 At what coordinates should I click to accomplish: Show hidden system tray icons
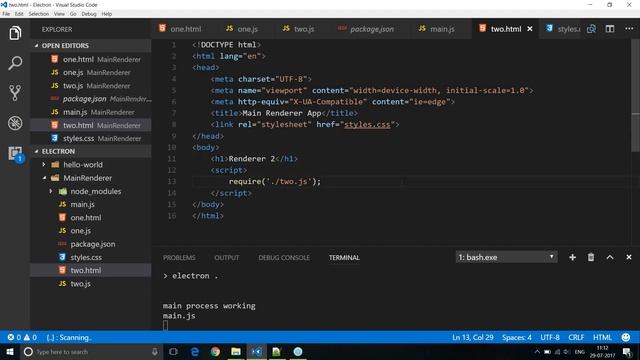537,352
